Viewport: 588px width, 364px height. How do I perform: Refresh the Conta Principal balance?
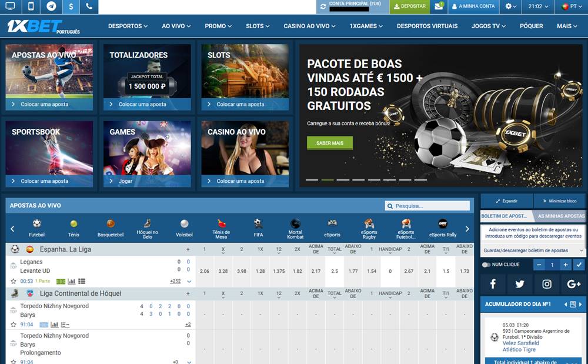(x=322, y=6)
